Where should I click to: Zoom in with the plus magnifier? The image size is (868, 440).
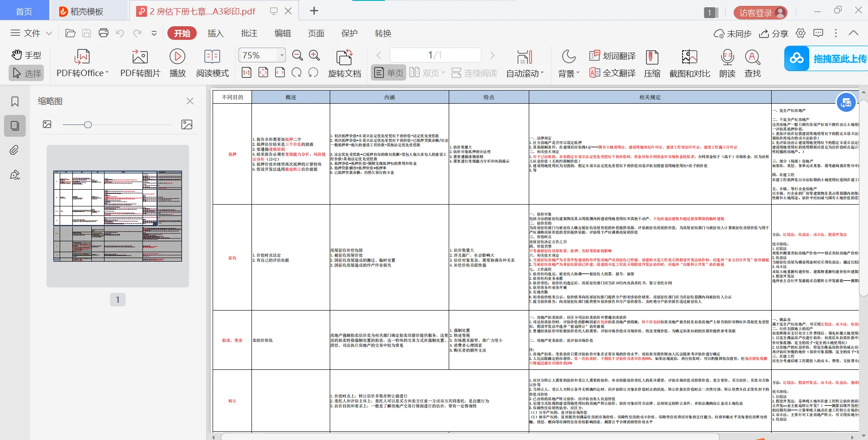click(314, 55)
